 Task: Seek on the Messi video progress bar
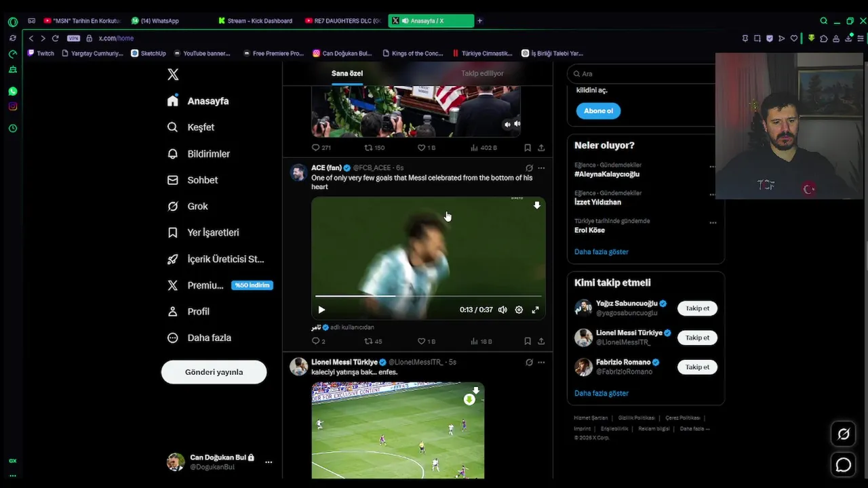428,296
